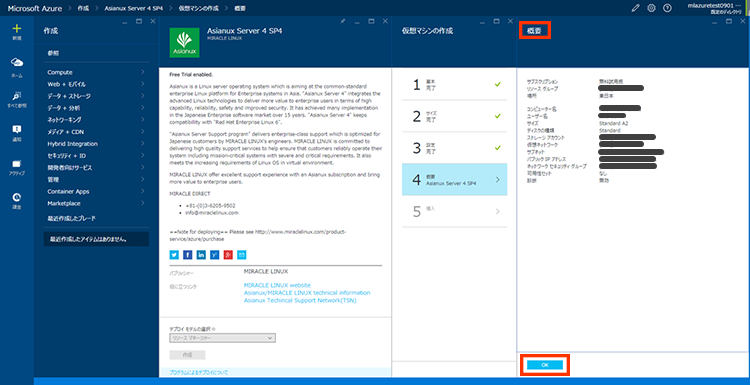This screenshot has width=750, height=385.
Task: Click the Standard A2 size value
Action: point(614,123)
